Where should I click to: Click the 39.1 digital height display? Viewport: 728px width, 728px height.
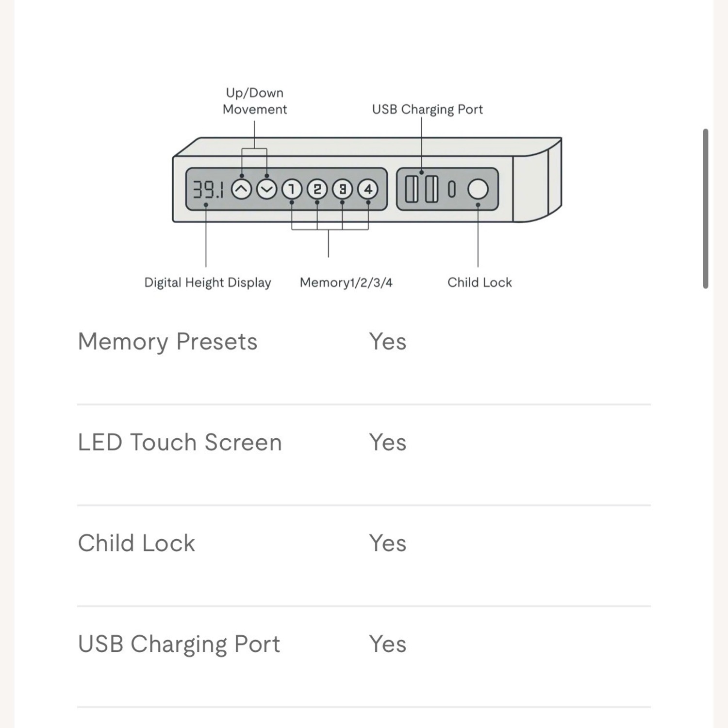point(208,189)
